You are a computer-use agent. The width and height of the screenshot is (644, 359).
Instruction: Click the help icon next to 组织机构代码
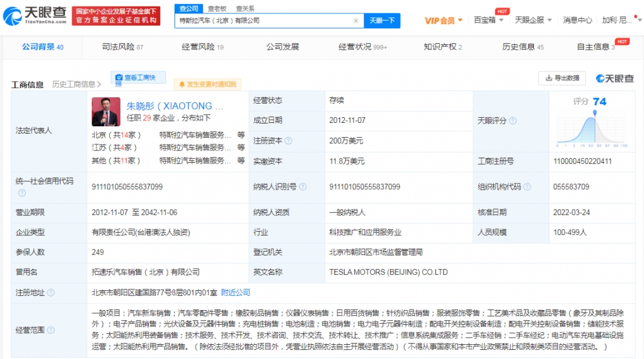click(x=527, y=187)
